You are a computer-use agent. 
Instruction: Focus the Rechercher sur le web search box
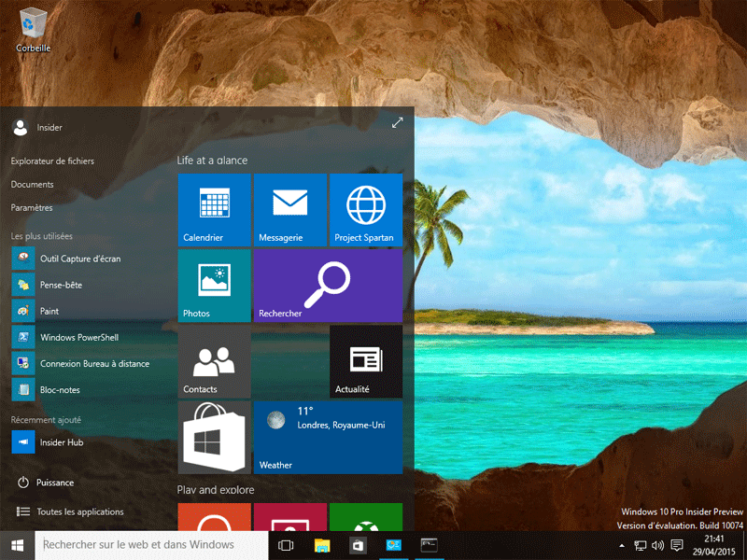(x=151, y=545)
